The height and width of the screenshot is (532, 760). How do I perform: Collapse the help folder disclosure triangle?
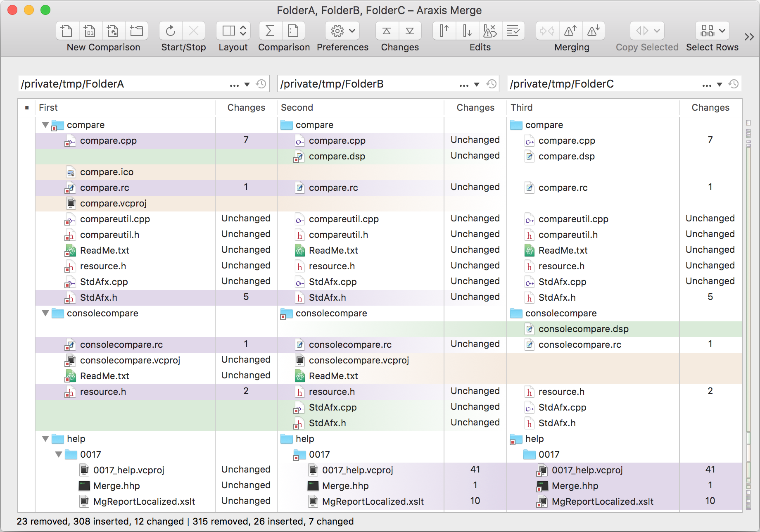(x=45, y=439)
